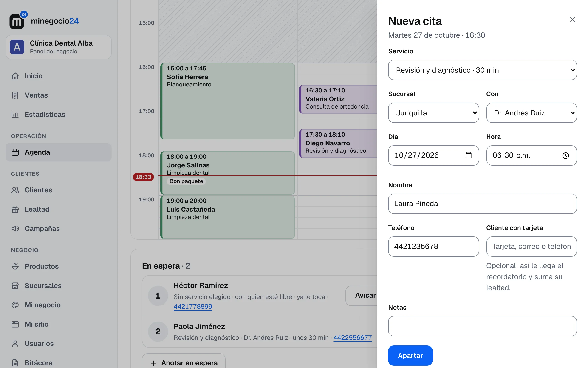Click the Notas input field
Viewport: 588px width, 368px height.
[x=482, y=326]
